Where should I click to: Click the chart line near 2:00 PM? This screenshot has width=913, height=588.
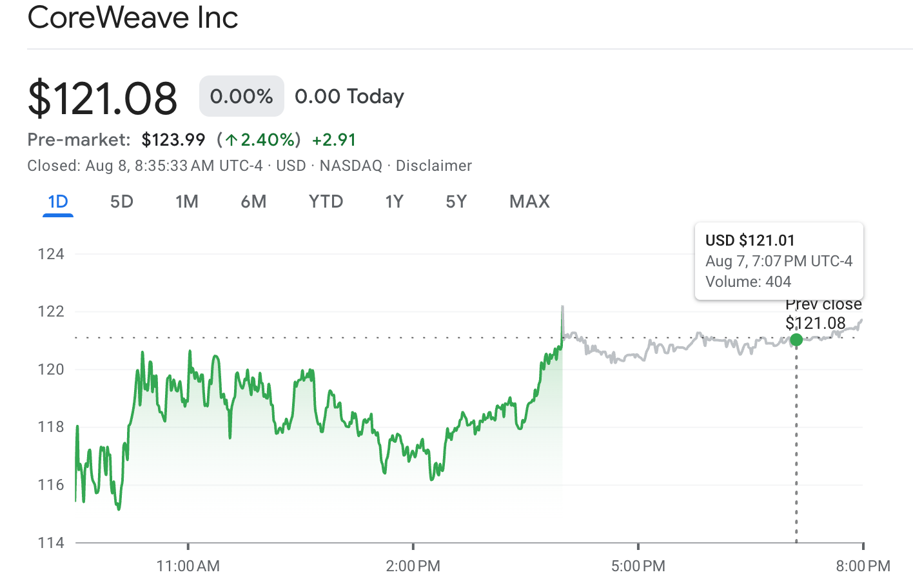click(413, 451)
